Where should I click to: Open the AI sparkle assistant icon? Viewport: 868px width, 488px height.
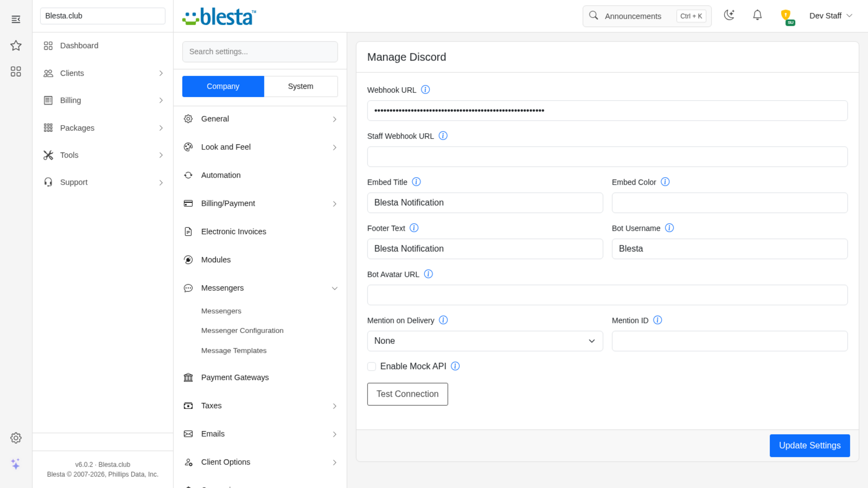16,464
